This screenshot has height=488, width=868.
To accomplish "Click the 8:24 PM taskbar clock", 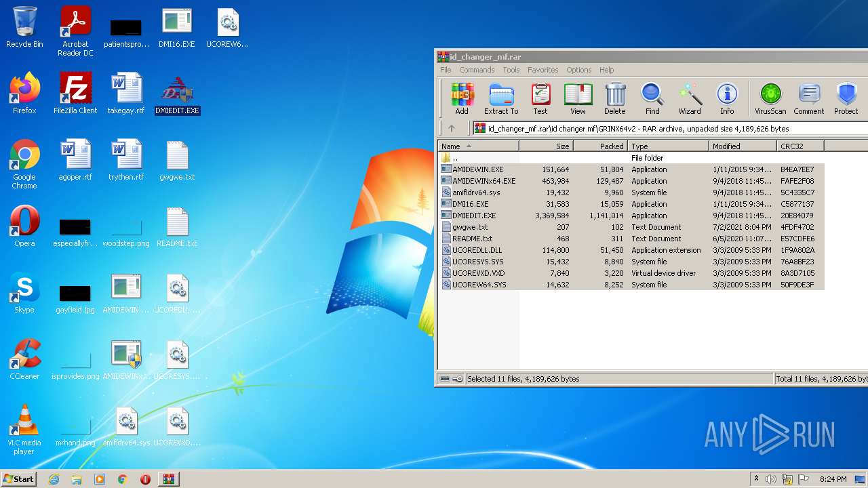I will (x=833, y=479).
